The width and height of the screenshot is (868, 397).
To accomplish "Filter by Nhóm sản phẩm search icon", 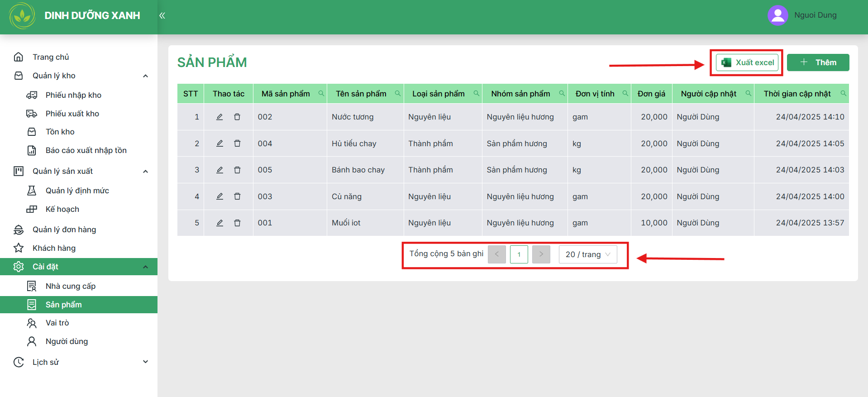I will point(562,93).
